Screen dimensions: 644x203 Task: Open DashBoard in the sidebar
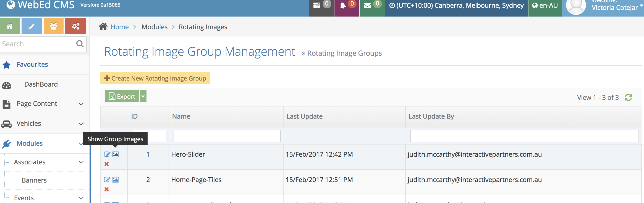click(41, 84)
